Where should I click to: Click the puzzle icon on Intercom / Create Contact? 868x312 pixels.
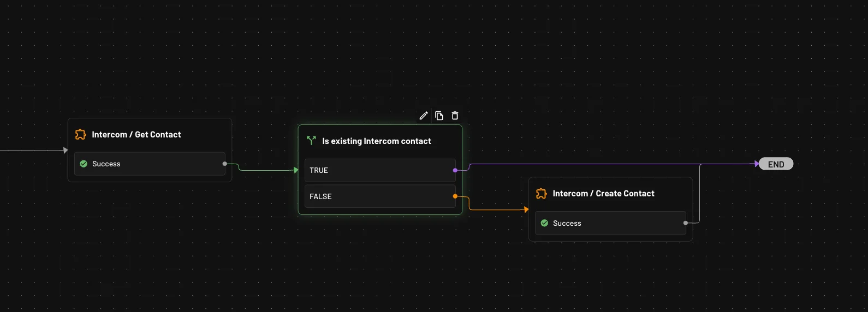tap(542, 194)
